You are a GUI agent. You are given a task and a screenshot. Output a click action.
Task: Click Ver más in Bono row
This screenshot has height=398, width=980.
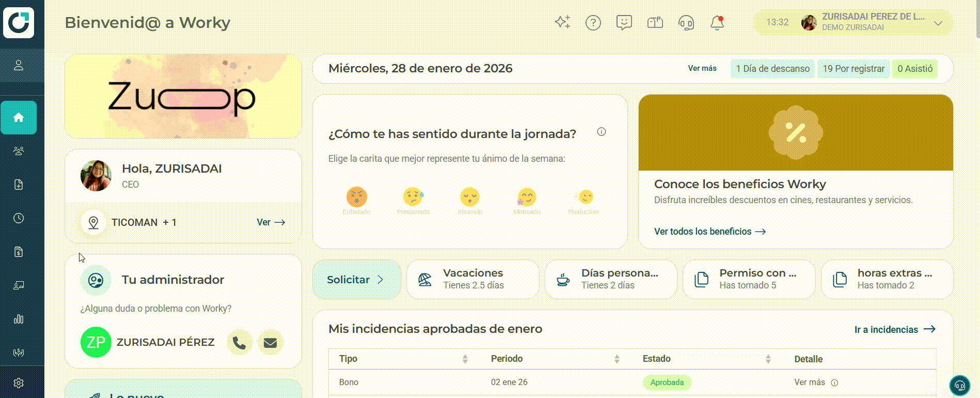click(810, 382)
